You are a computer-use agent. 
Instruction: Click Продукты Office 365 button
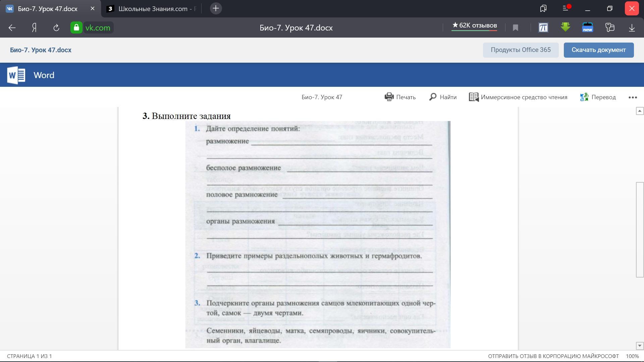click(521, 50)
